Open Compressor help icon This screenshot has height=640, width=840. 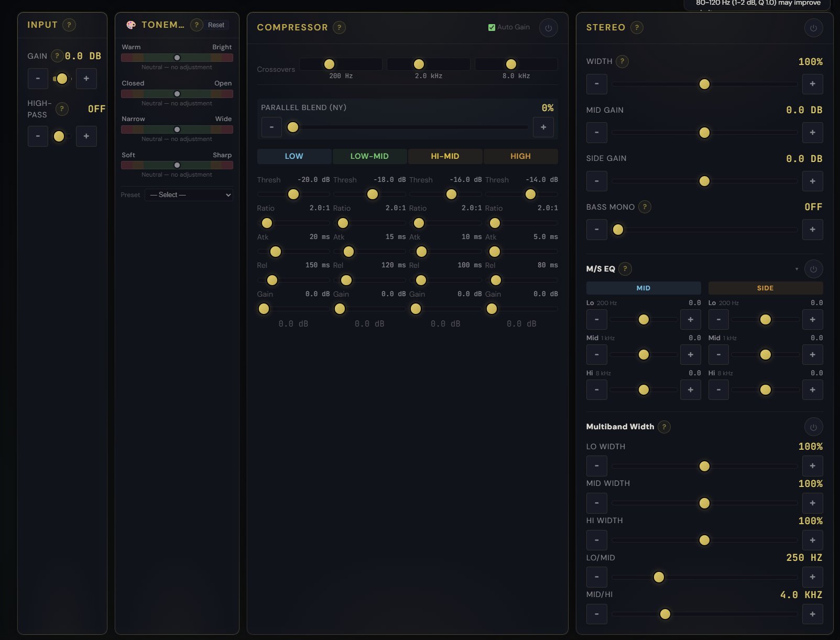339,27
